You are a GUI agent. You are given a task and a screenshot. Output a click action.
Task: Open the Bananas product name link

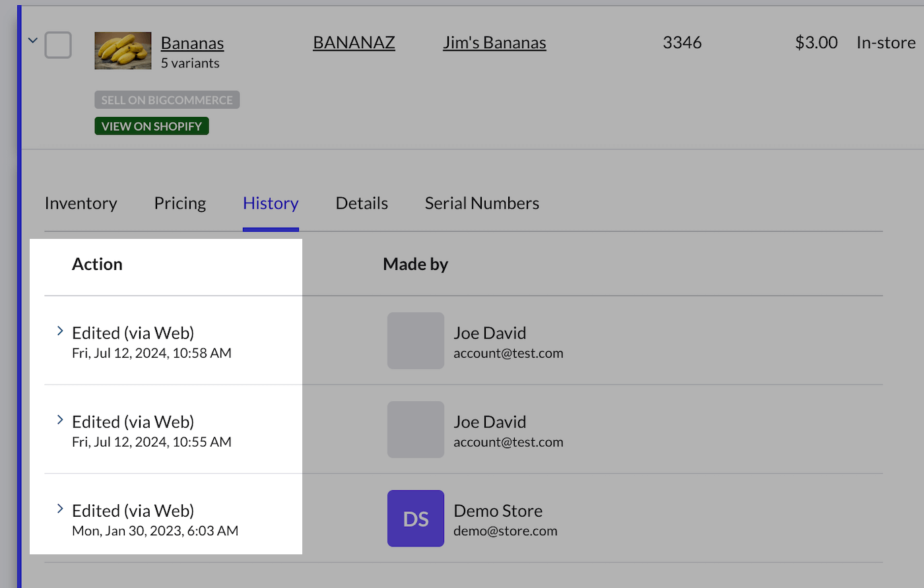pyautogui.click(x=192, y=43)
